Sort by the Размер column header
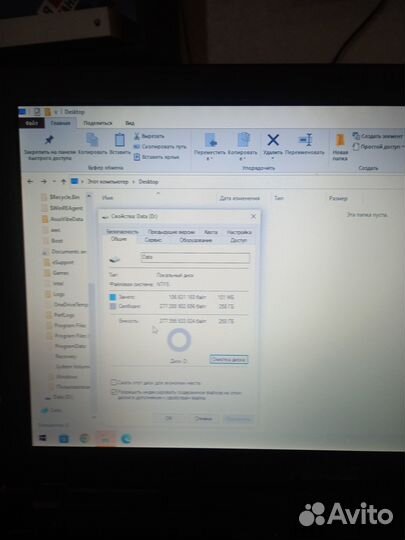405x540 pixels. (x=338, y=198)
